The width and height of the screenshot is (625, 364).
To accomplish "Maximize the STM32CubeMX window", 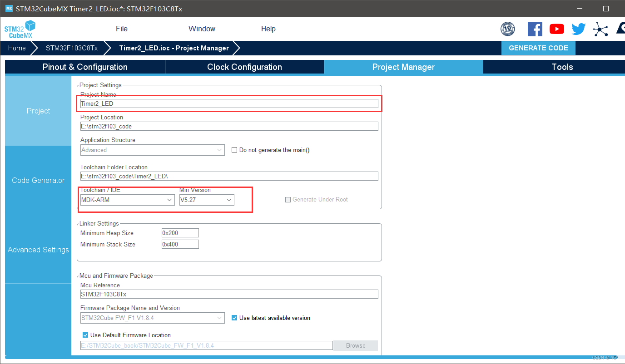I will (x=605, y=9).
